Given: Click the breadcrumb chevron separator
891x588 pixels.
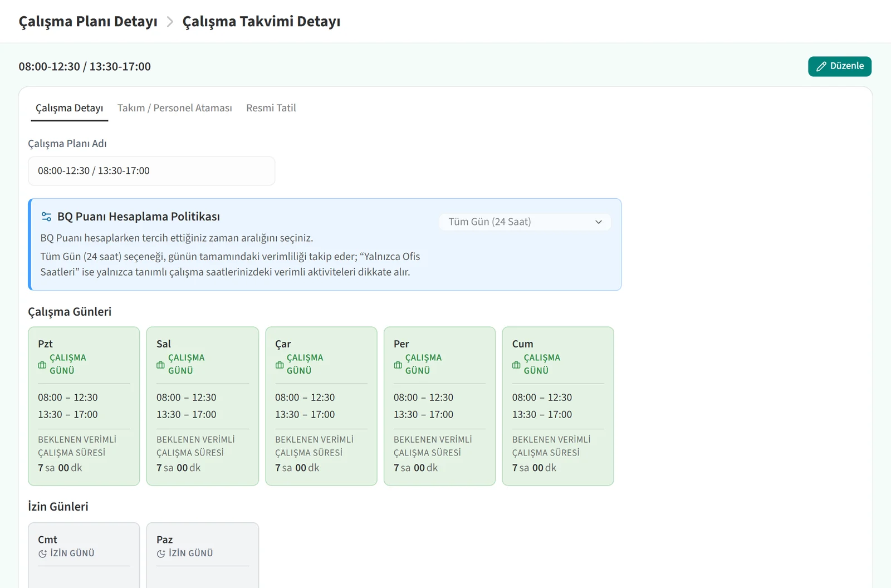Looking at the screenshot, I should [170, 22].
